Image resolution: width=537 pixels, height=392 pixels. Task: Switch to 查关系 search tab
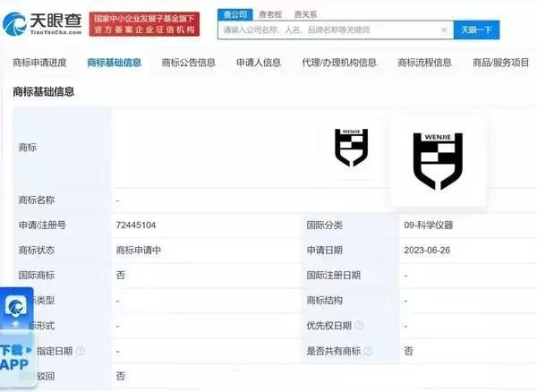pyautogui.click(x=305, y=14)
